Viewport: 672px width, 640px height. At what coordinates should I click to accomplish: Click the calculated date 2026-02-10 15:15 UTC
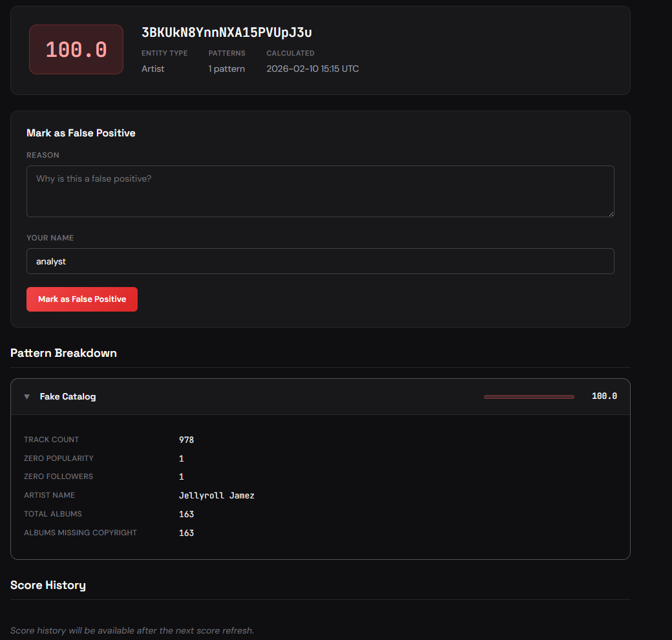(313, 69)
